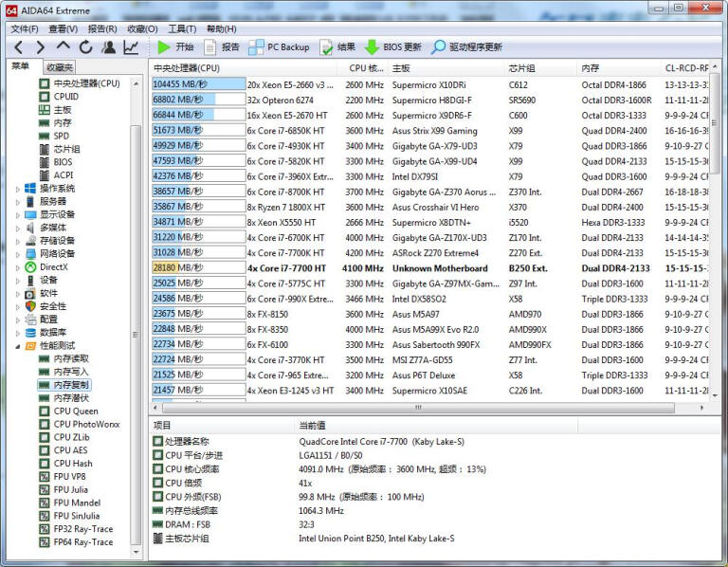728x567 pixels.
Task: Check for BIOS 更新
Action: [392, 46]
